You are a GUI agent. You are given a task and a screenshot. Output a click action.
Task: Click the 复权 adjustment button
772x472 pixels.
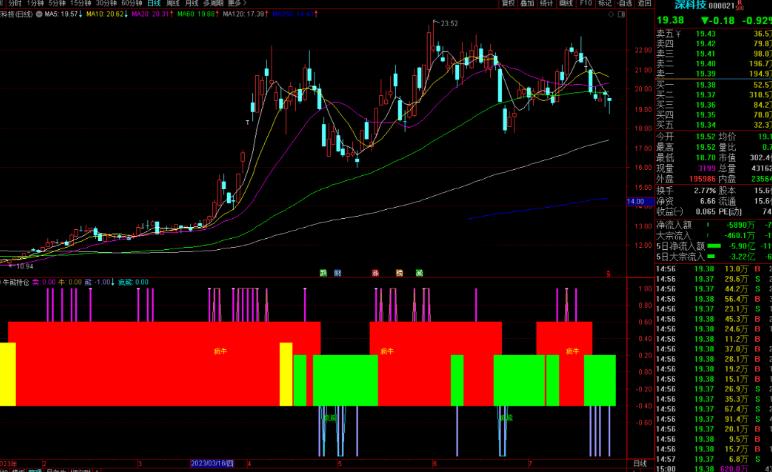tap(509, 3)
